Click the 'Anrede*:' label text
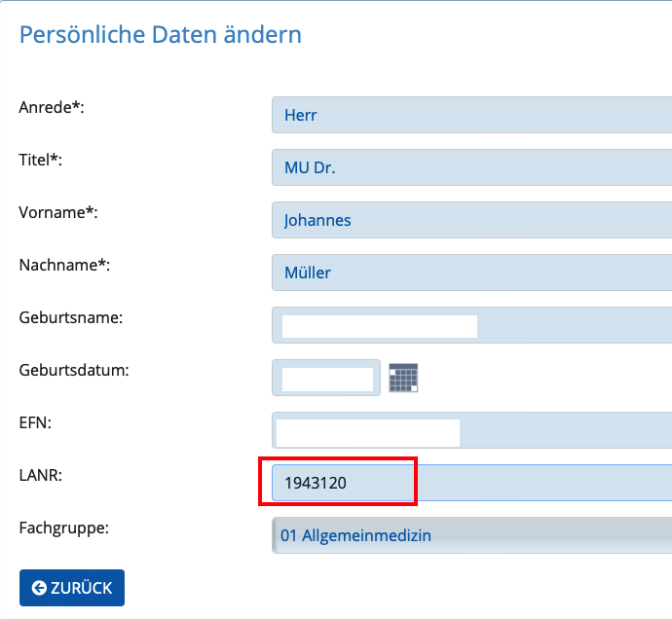 [x=52, y=107]
